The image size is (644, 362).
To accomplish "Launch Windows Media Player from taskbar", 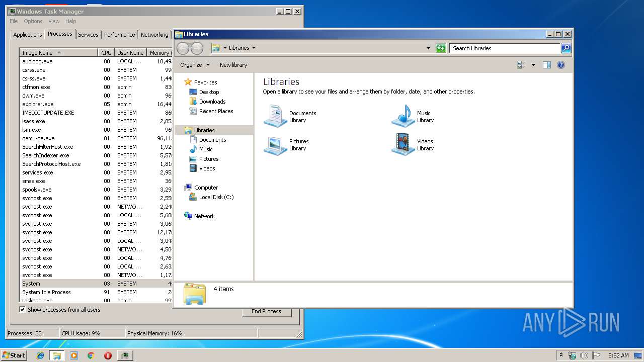I will (74, 355).
